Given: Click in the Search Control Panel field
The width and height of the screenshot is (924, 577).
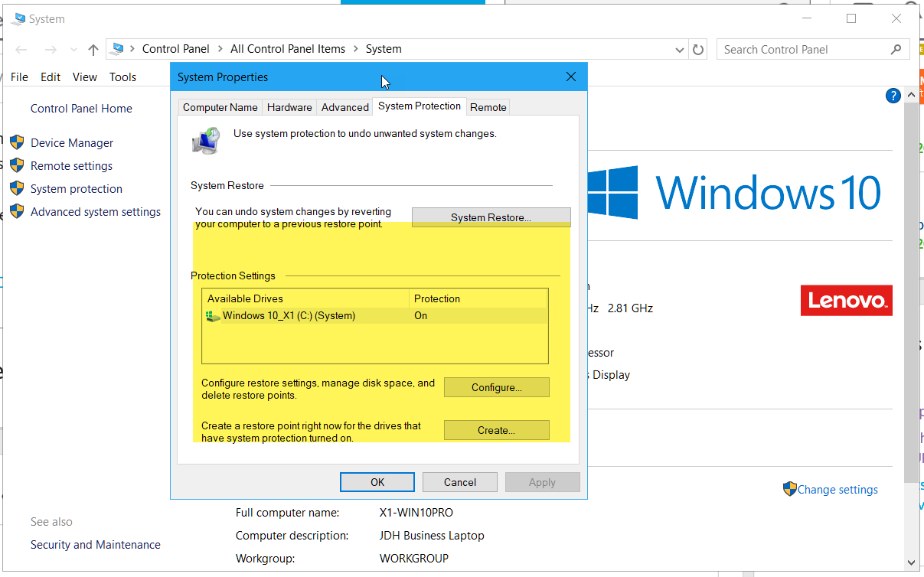Looking at the screenshot, I should (804, 50).
